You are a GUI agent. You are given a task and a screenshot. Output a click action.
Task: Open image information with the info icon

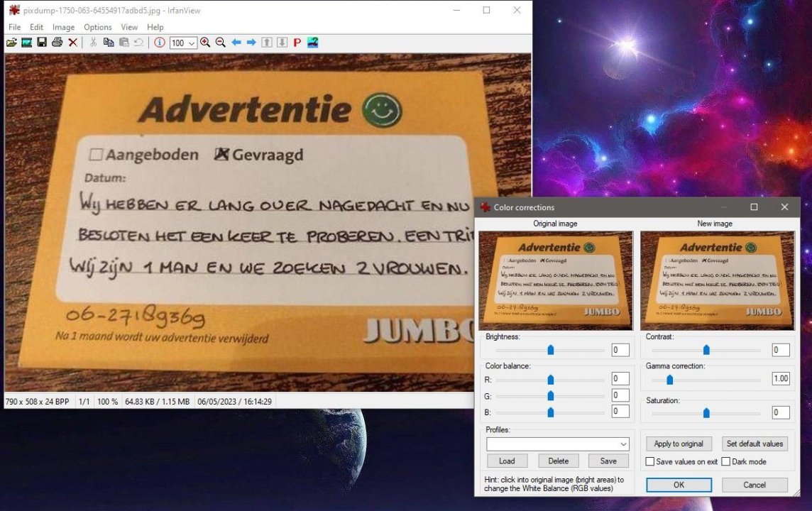tap(160, 43)
